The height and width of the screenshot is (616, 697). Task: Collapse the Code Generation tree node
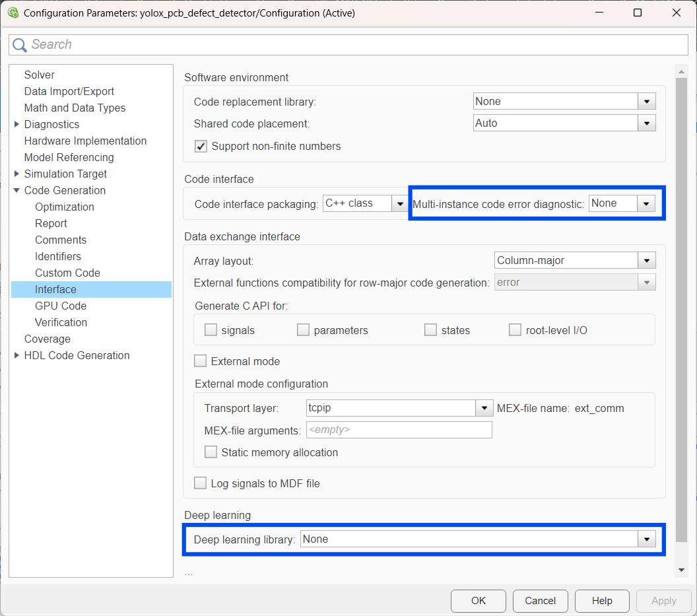pyautogui.click(x=17, y=190)
